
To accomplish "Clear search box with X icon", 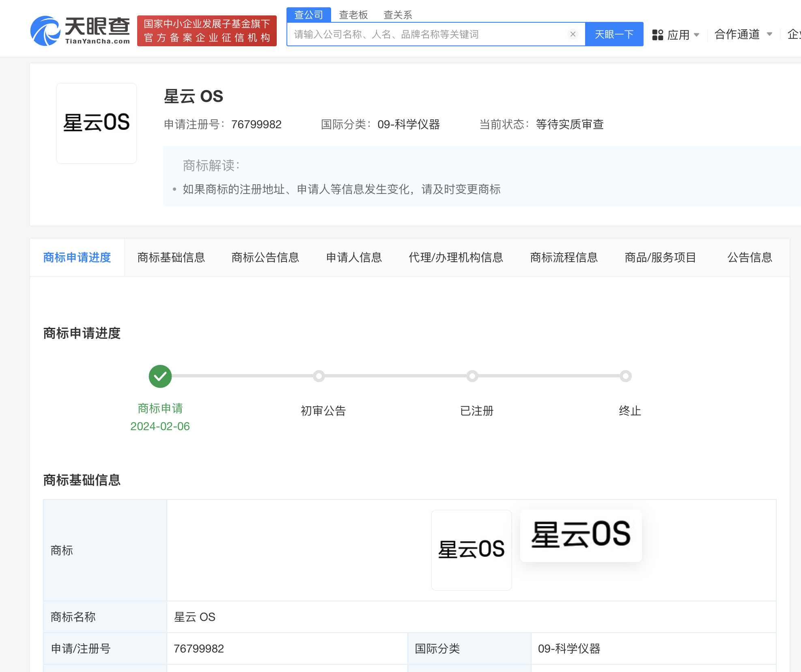I will (573, 34).
